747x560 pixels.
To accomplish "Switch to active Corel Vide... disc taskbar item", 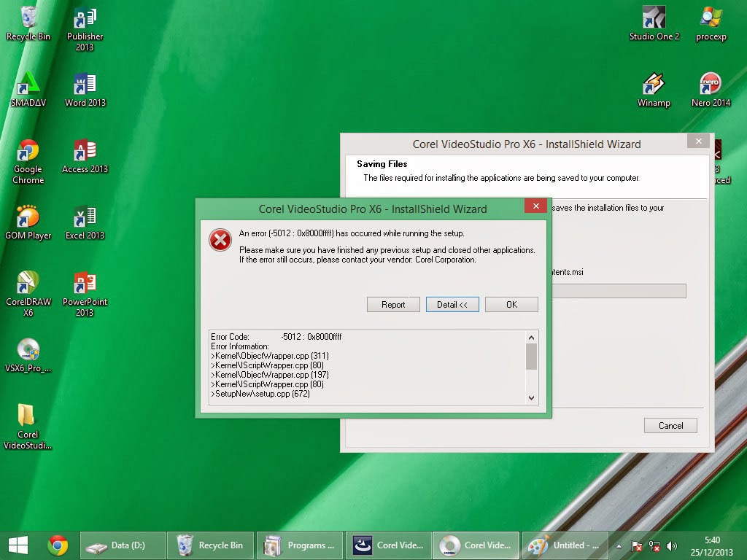I will point(476,545).
